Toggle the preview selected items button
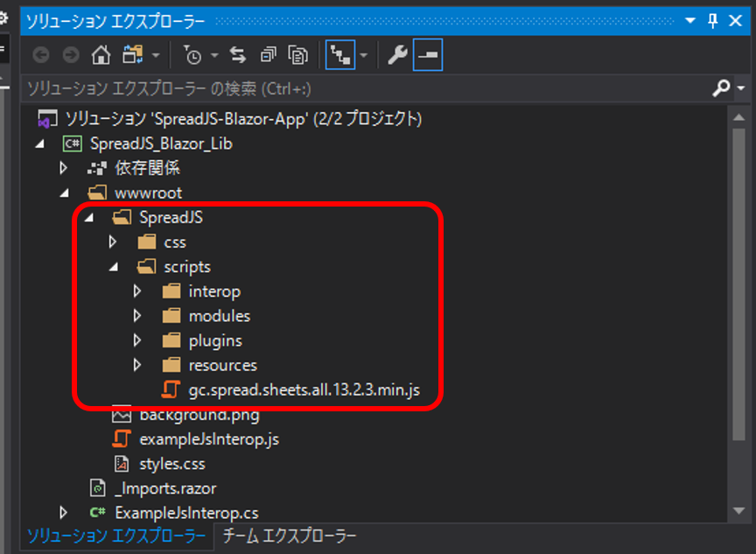This screenshot has height=554, width=756. (x=428, y=55)
